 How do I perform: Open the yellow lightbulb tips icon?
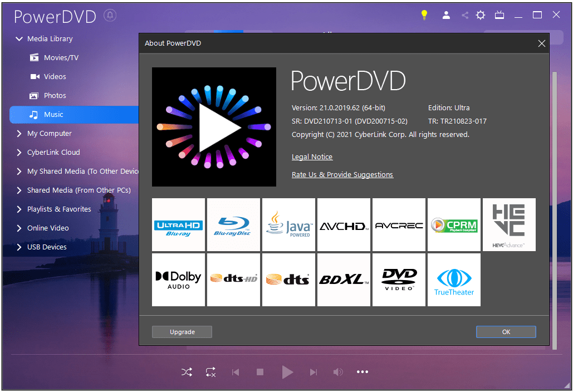tap(424, 15)
